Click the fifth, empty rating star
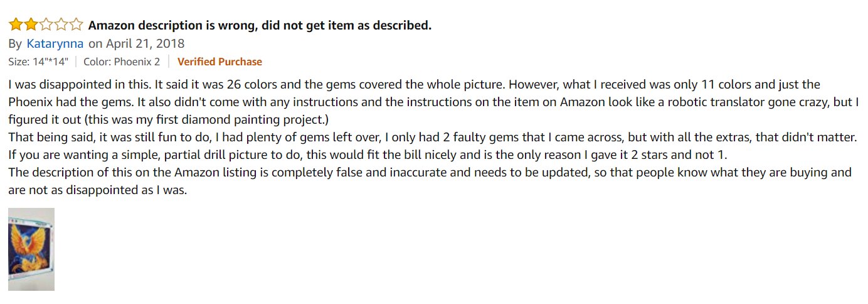This screenshot has height=304, width=868. click(x=76, y=25)
